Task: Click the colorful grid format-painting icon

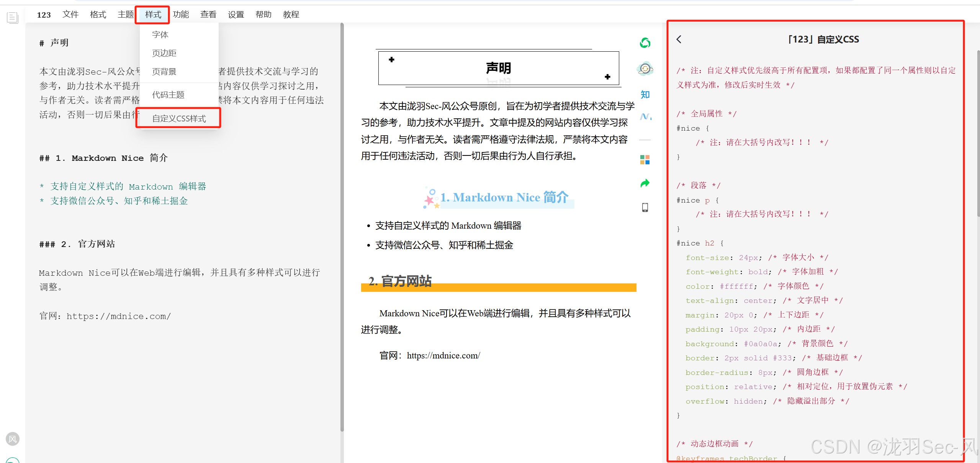Action: pos(645,160)
